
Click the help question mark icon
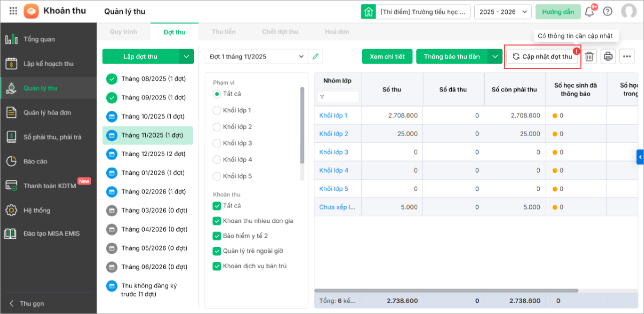(x=607, y=11)
